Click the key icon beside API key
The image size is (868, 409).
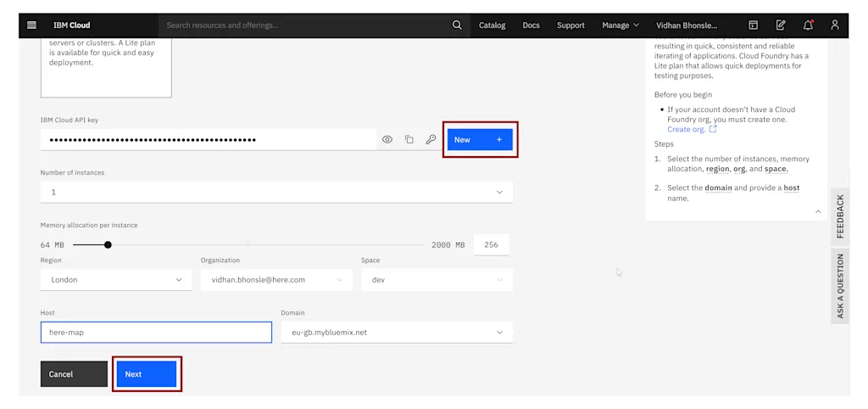(x=431, y=140)
